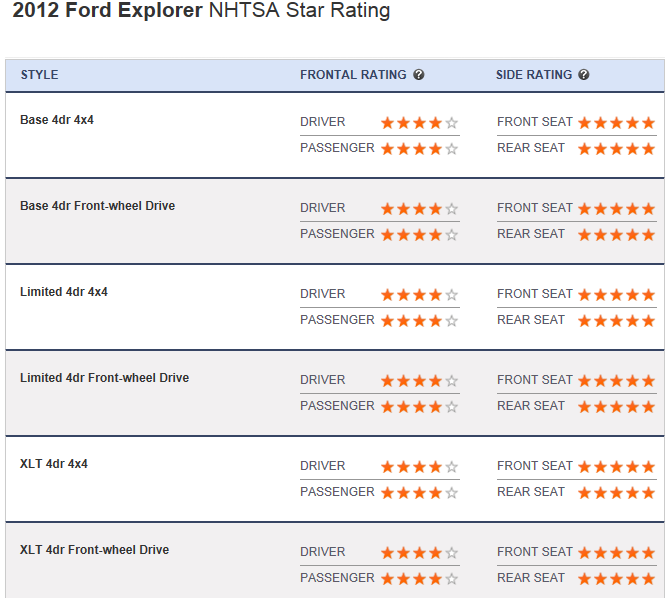The image size is (665, 598).
Task: Click XLT 4dr Front-wheel Drive passenger stars
Action: coord(419,579)
